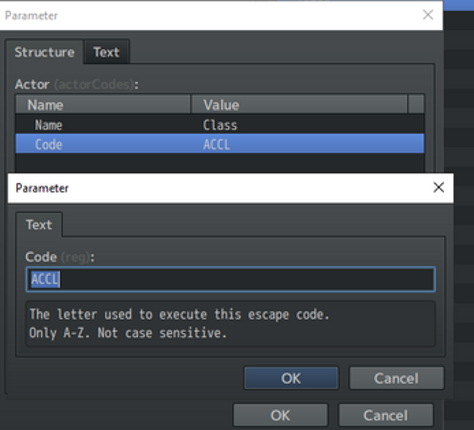Open the Text tab beside Structure
The image size is (474, 430).
(x=106, y=52)
